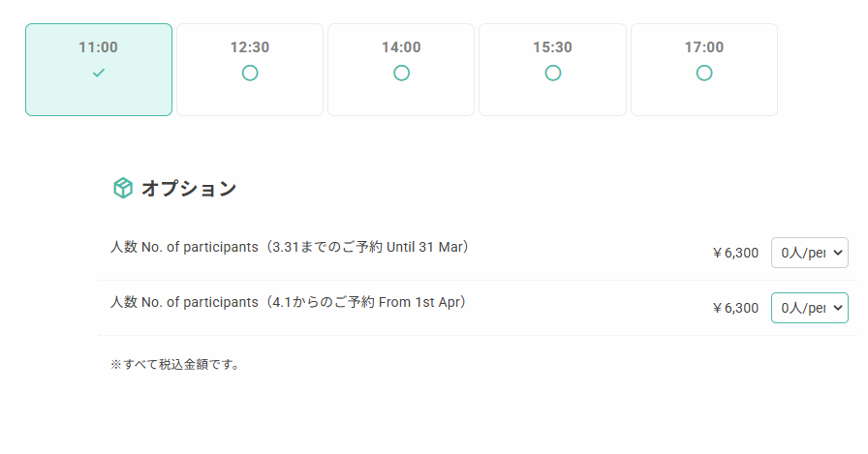Open the participants dropdown for From 1st Apr
Viewport: 868px width, 454px height.
pos(808,308)
